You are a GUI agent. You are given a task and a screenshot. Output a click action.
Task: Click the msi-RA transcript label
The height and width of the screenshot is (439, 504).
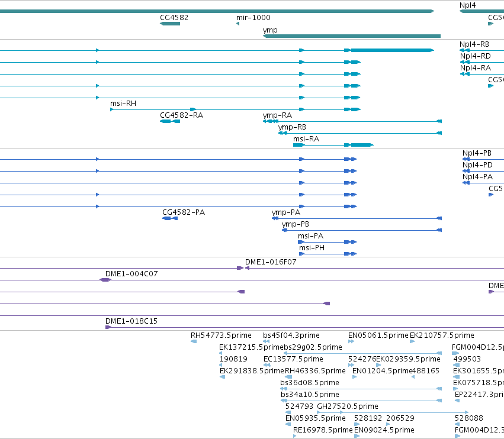point(306,139)
